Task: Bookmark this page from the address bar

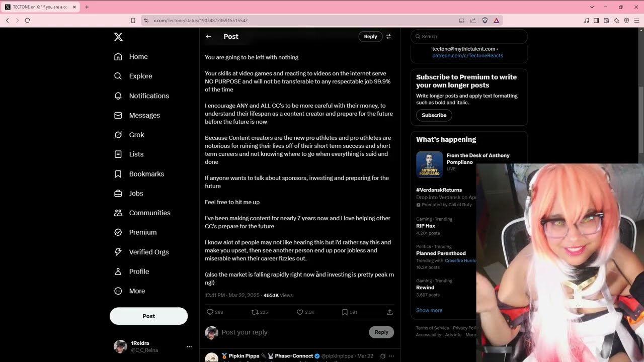Action: tap(133, 21)
